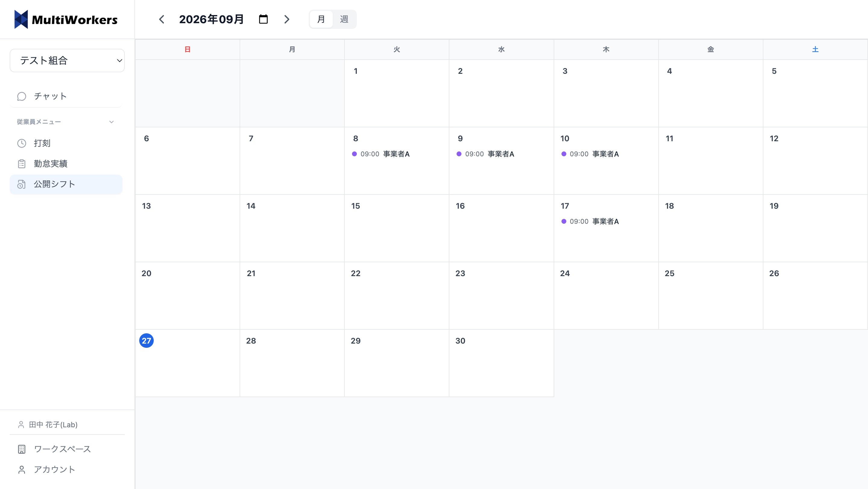Go to previous month arrow
Image resolution: width=868 pixels, height=489 pixels.
162,19
